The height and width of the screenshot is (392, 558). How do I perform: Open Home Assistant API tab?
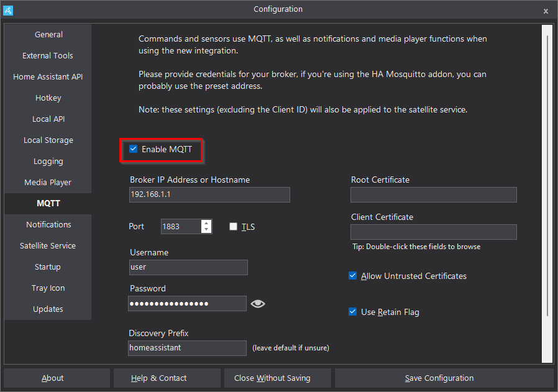tap(48, 77)
